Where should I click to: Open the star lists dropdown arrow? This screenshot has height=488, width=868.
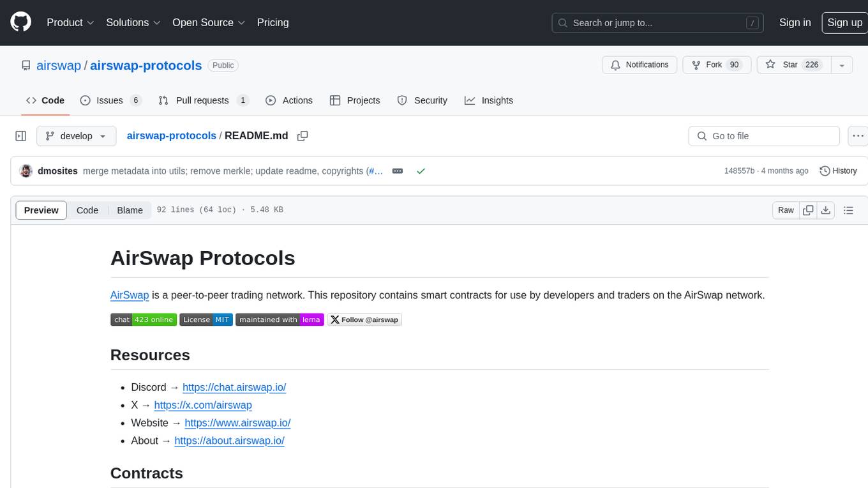(842, 65)
